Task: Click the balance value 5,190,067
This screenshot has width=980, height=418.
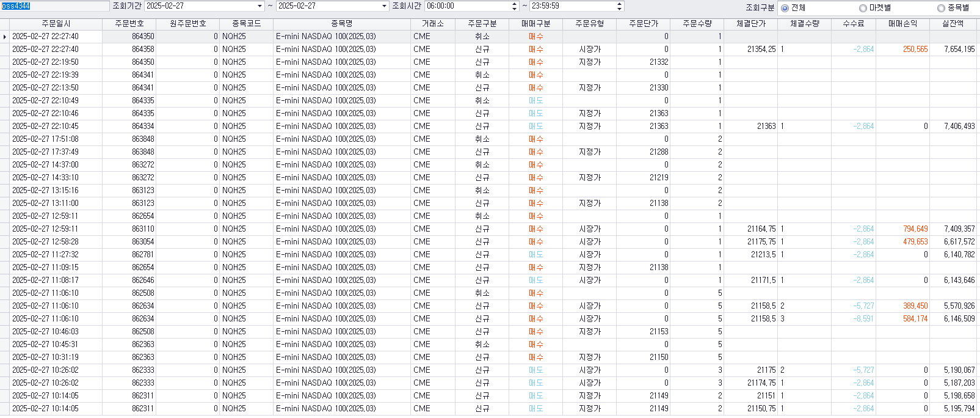Action: point(959,370)
